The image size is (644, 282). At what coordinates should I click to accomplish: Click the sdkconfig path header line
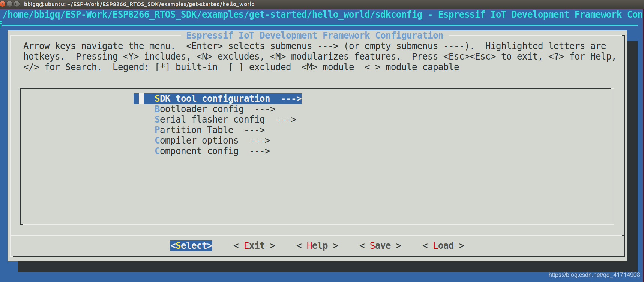coord(323,15)
